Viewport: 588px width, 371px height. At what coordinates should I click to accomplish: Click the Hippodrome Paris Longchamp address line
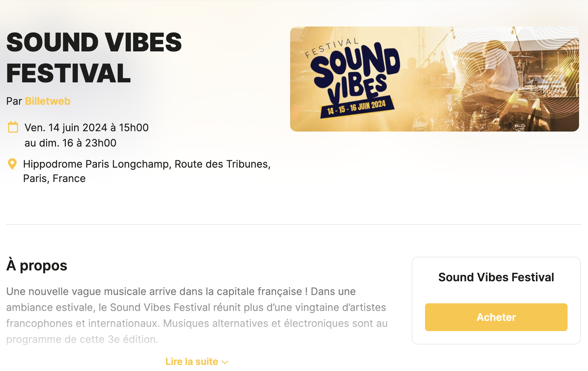[147, 164]
